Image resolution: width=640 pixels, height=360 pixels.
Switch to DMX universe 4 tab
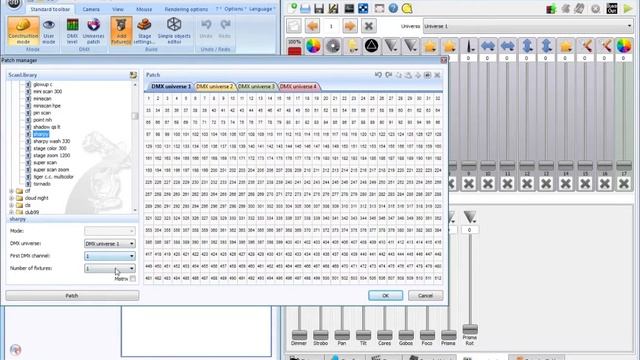pos(298,87)
